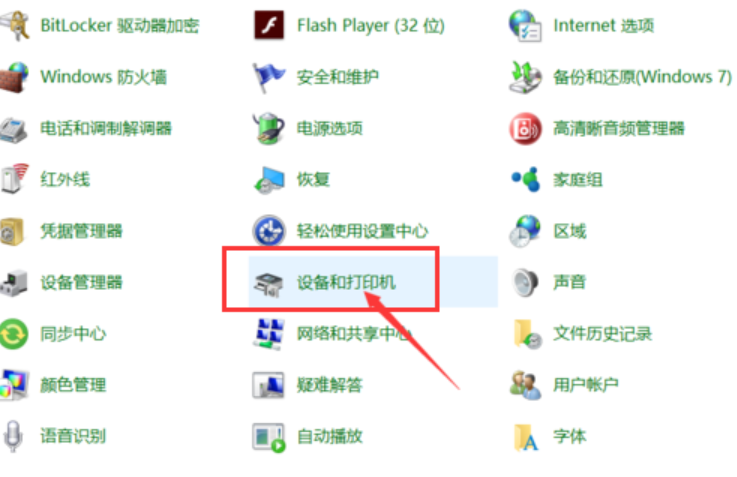
Task: Click the 轻松使用设置中心 link
Action: point(362,231)
